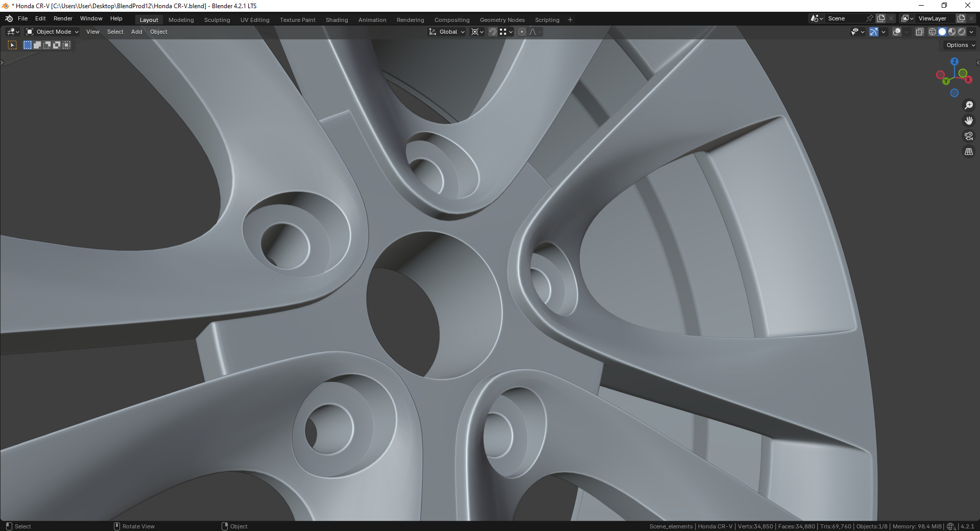
Task: Click the negative Z axis circle on gizmo
Action: click(x=954, y=93)
